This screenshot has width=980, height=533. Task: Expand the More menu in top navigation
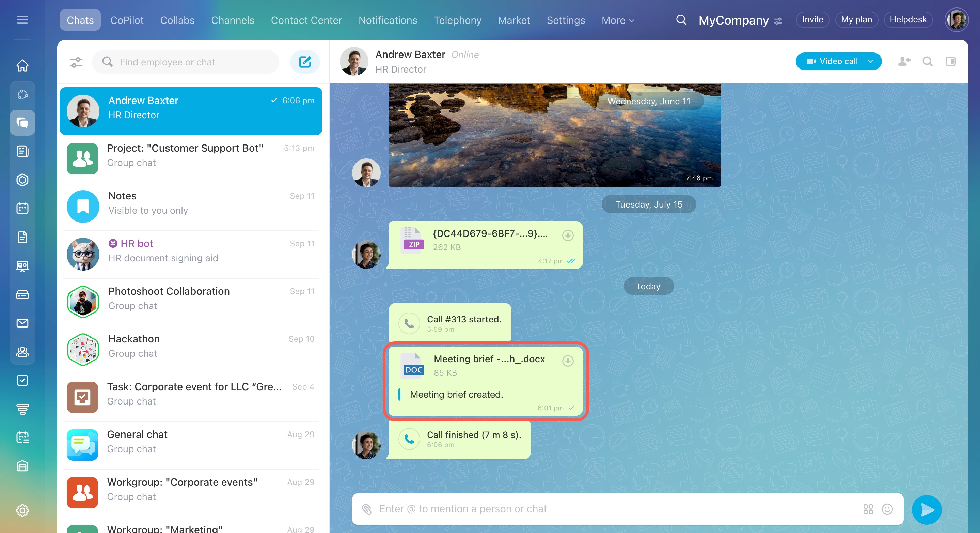tap(618, 20)
